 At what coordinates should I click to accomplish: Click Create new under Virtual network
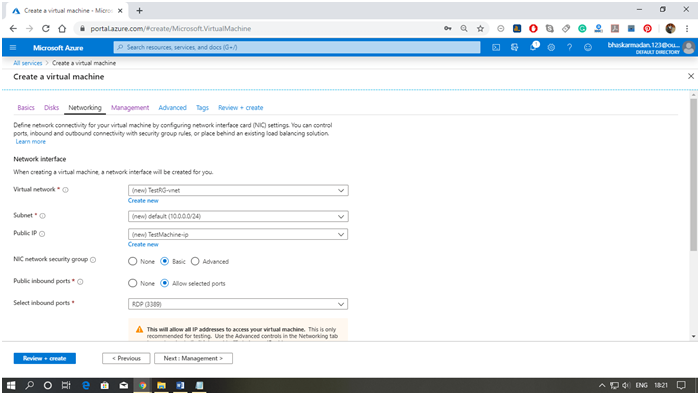point(143,201)
